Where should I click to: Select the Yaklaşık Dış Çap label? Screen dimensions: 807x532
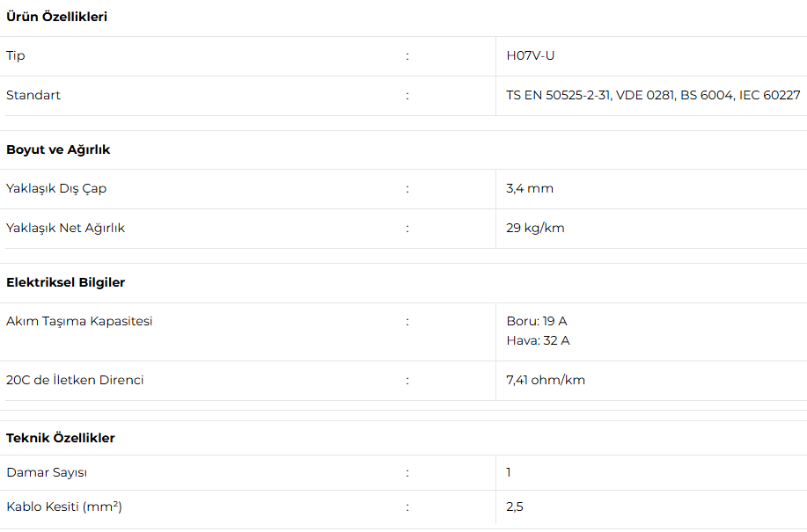point(56,189)
